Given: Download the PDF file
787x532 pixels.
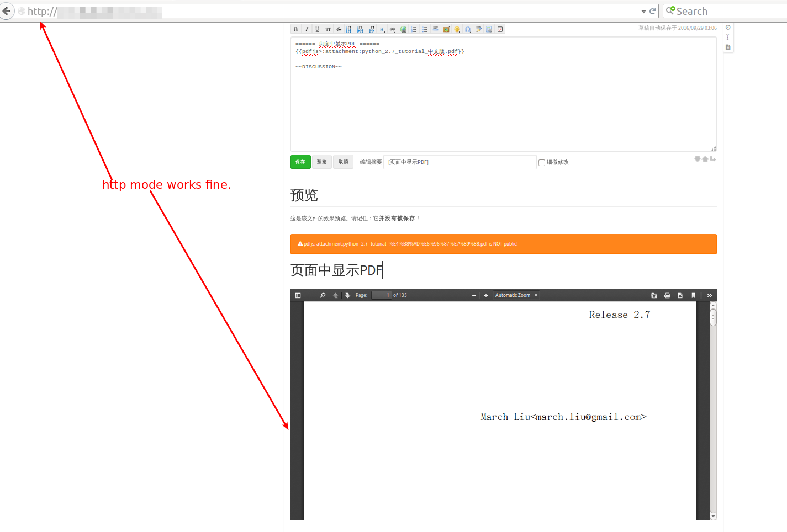Looking at the screenshot, I should coord(680,295).
